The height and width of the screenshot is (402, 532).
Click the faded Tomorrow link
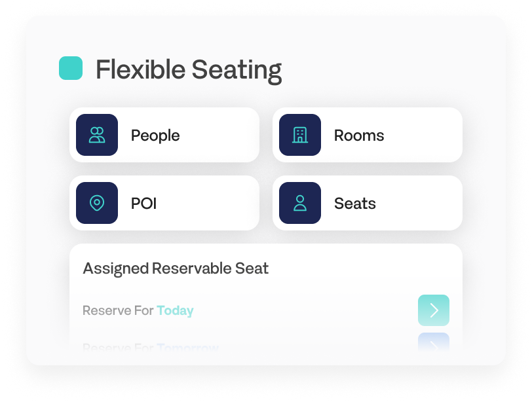(x=187, y=347)
